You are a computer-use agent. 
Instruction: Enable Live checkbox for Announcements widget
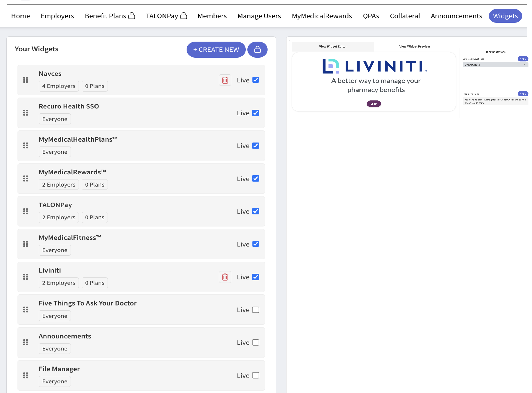(256, 343)
